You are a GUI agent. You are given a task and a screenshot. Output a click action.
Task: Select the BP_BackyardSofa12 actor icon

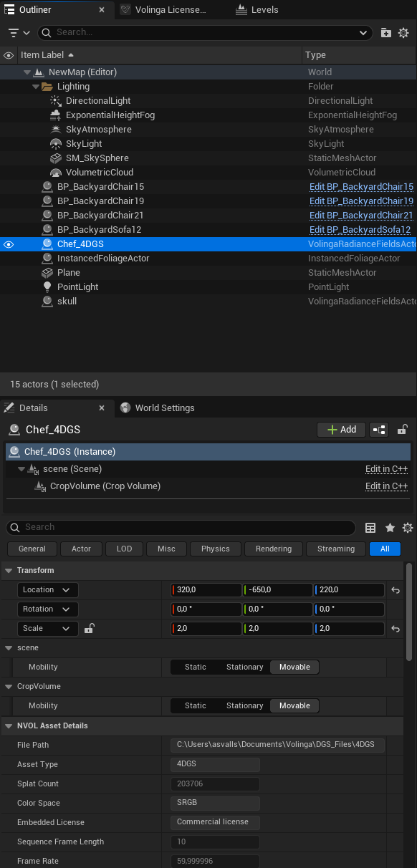coord(47,230)
